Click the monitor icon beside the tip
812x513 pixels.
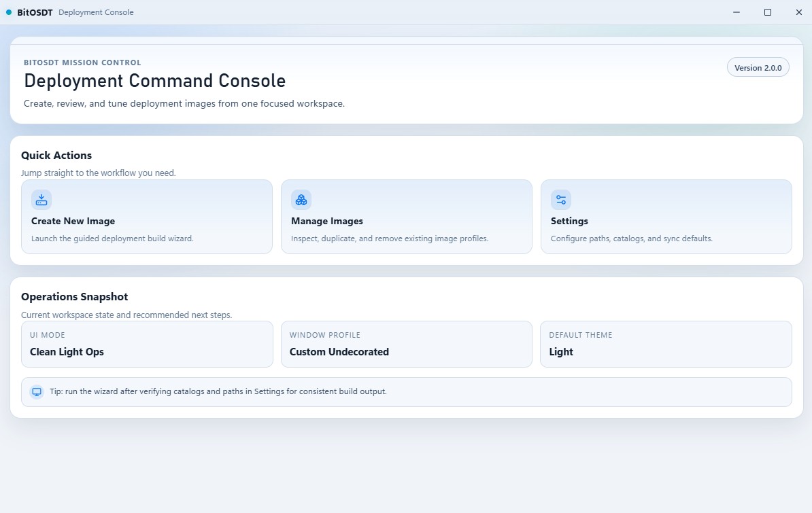click(37, 392)
